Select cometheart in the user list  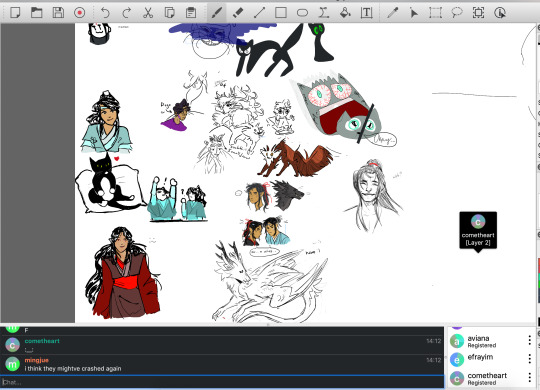492,378
